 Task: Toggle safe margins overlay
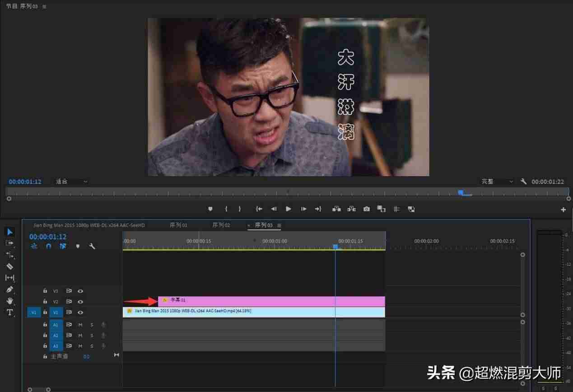(x=396, y=209)
